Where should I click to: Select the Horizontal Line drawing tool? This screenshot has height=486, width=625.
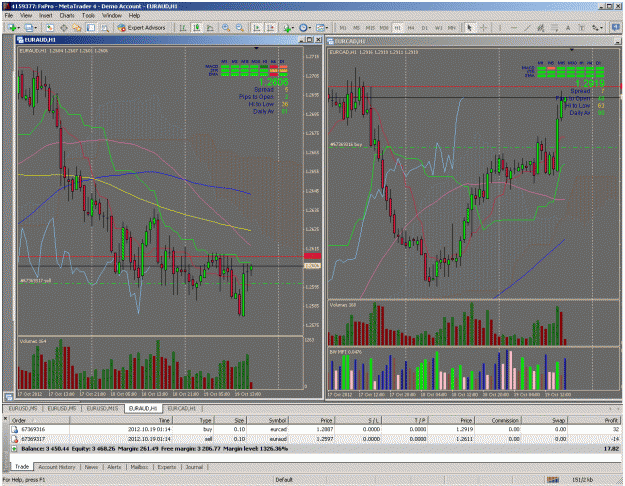pos(514,28)
